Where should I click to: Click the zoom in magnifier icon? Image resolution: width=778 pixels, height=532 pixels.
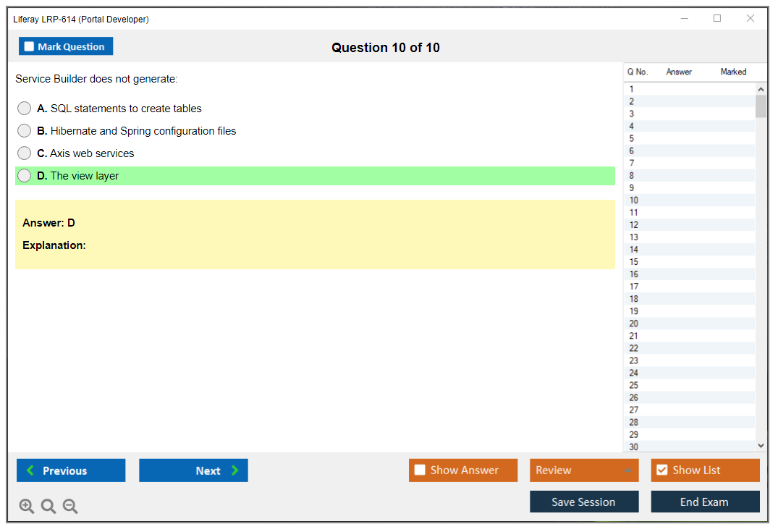pos(26,507)
